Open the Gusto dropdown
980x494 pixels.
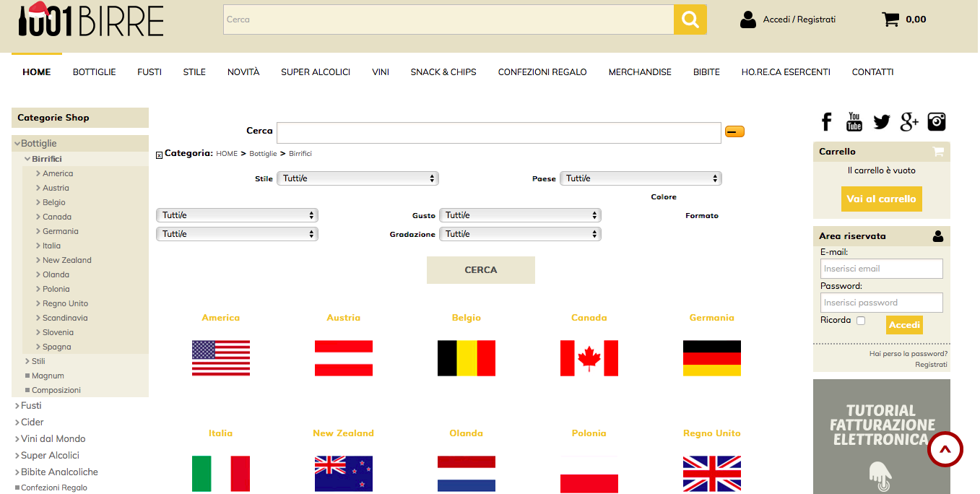tap(520, 215)
